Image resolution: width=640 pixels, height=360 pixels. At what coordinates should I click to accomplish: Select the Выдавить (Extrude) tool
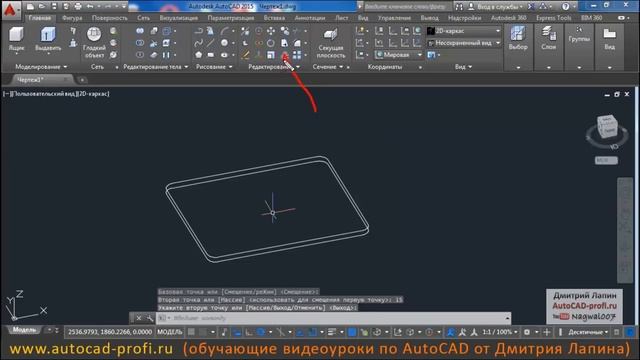[48, 39]
